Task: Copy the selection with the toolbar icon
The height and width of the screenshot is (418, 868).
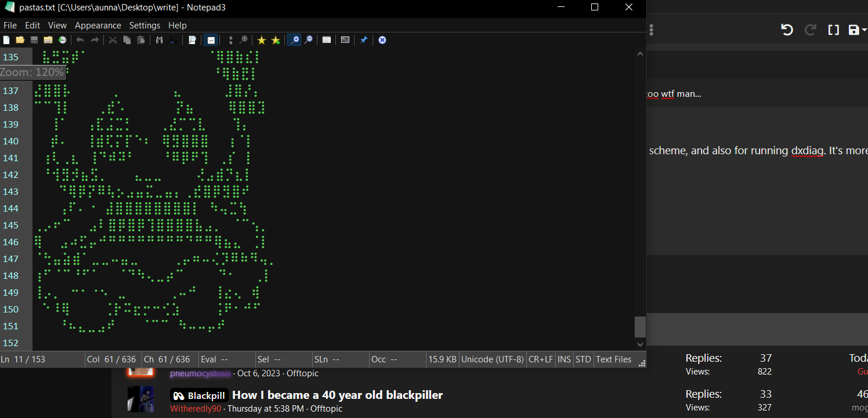Action: tap(126, 40)
